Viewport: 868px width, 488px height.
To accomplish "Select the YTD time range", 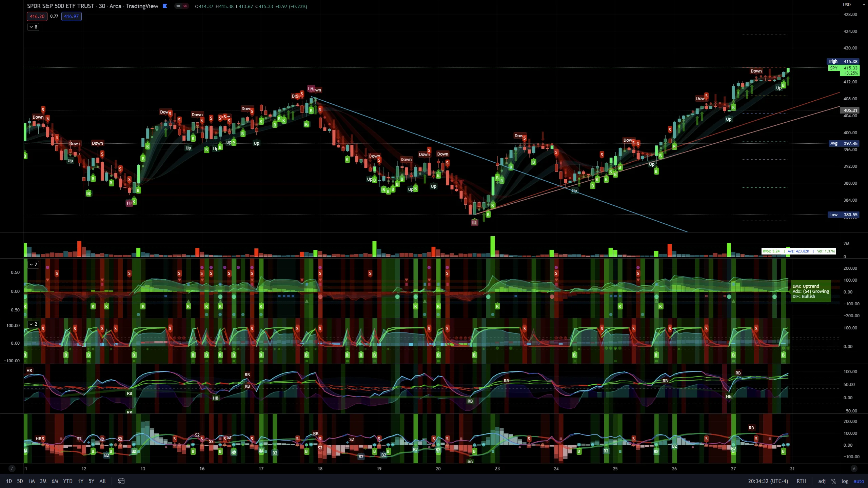I will pos(68,481).
